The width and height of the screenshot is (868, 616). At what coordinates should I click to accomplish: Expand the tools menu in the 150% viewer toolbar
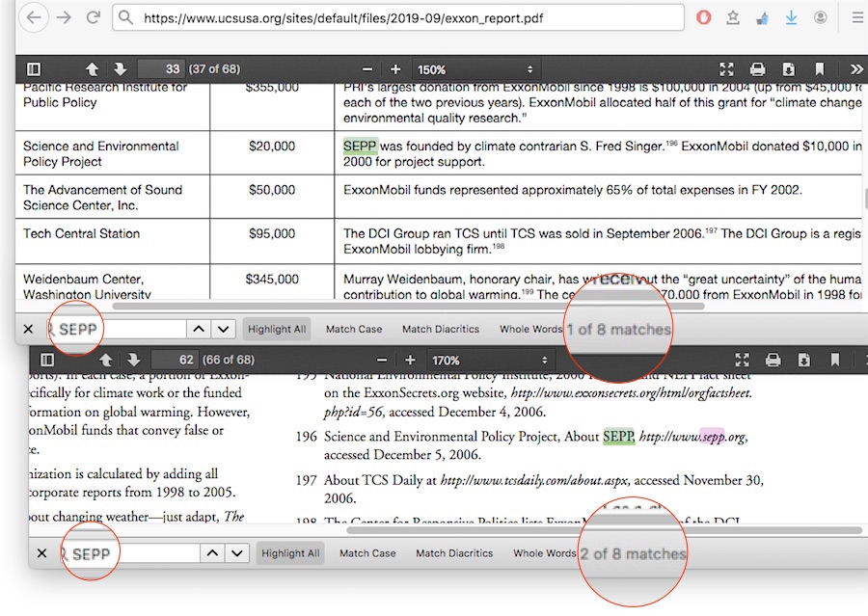855,69
